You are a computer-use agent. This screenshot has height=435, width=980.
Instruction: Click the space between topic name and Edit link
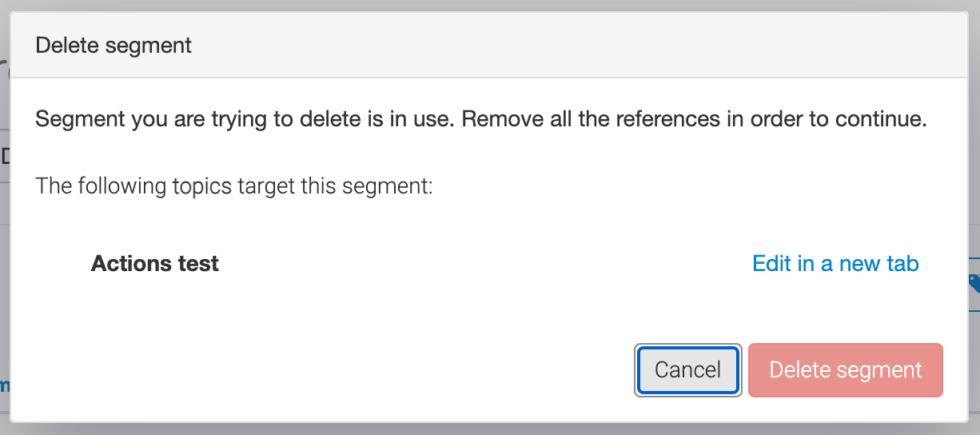pyautogui.click(x=480, y=264)
